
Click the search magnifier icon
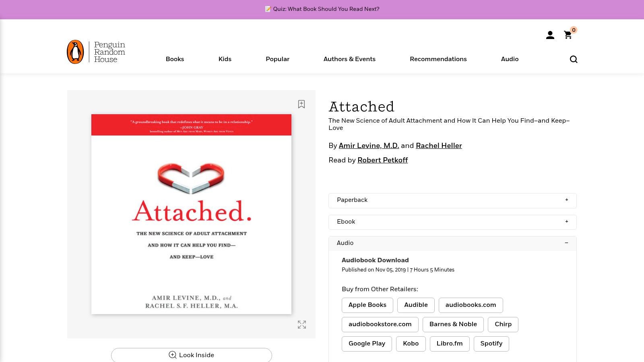[574, 60]
